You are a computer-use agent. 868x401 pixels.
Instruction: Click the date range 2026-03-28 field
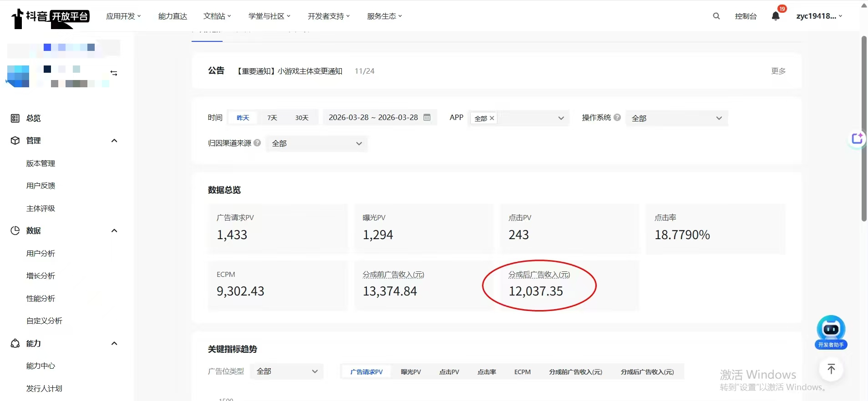pos(380,117)
